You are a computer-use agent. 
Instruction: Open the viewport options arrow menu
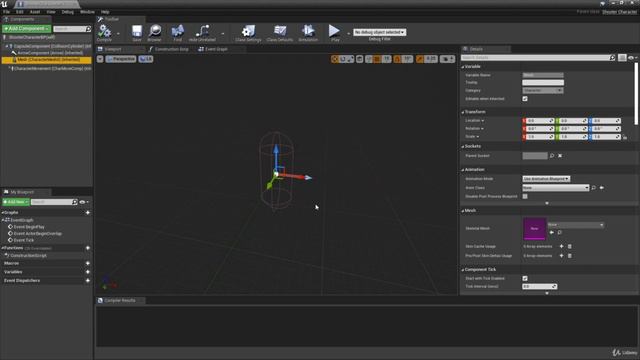click(100, 59)
